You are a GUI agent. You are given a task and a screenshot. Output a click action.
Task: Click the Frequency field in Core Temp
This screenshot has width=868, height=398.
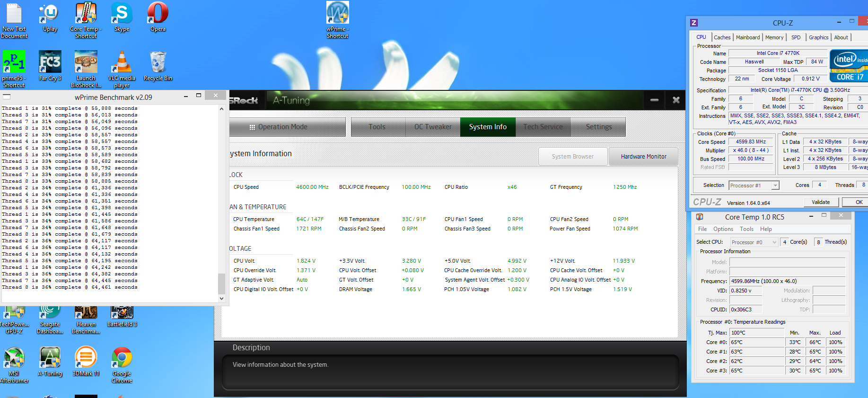(787, 281)
